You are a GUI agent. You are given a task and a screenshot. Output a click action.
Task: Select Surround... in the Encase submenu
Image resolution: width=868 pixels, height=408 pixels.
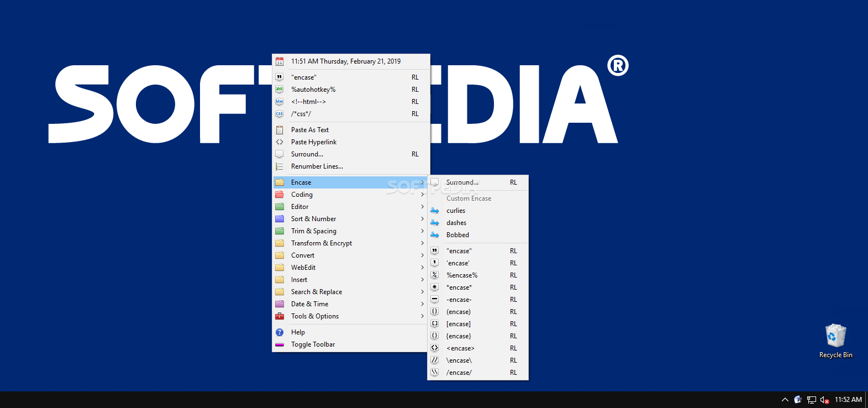point(478,182)
